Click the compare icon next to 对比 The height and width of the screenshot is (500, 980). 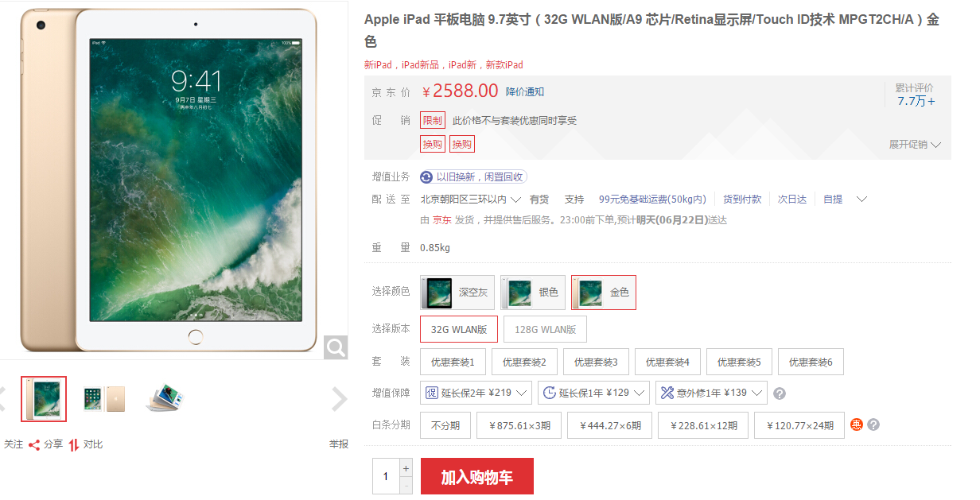pos(74,445)
